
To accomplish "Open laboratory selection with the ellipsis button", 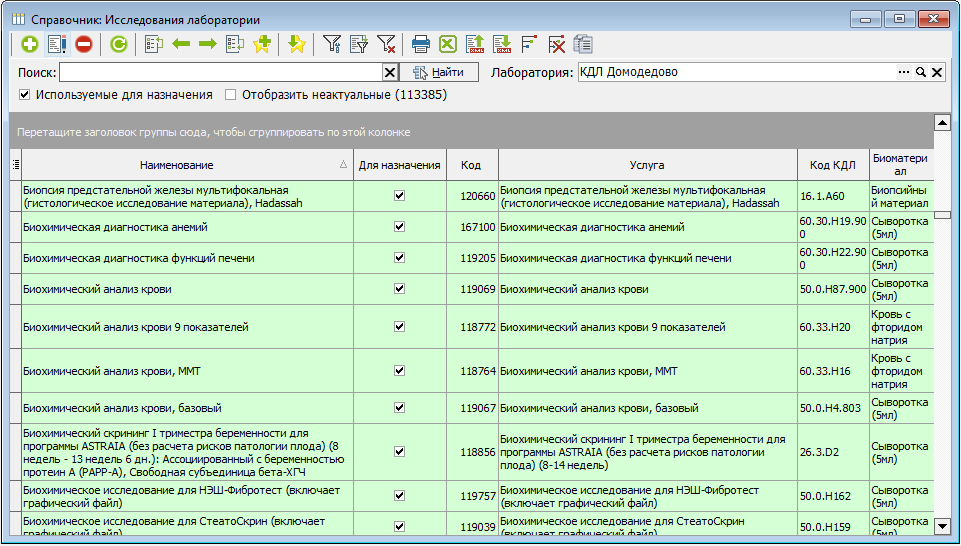I will (904, 72).
